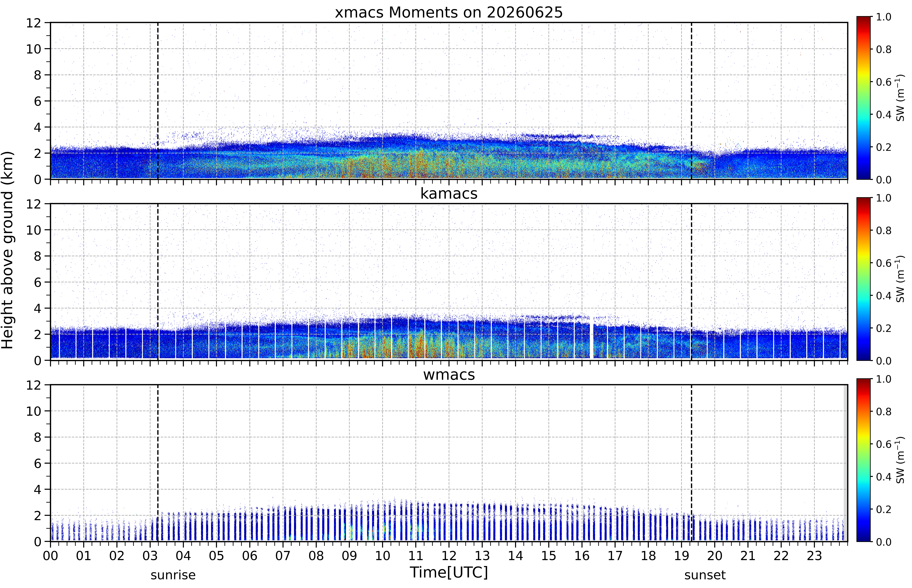Viewport: 912px width, 588px height.
Task: Click the color bar beside the kamacs panel
Action: pyautogui.click(x=863, y=279)
